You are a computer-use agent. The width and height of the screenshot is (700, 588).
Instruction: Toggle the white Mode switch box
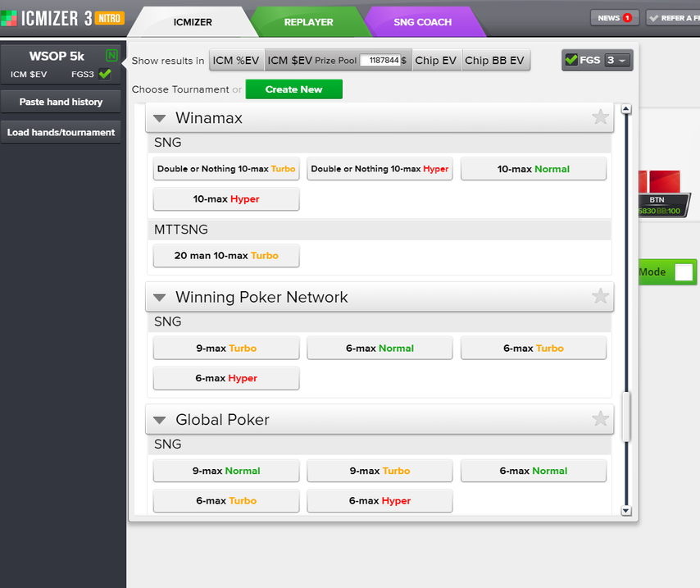click(684, 272)
